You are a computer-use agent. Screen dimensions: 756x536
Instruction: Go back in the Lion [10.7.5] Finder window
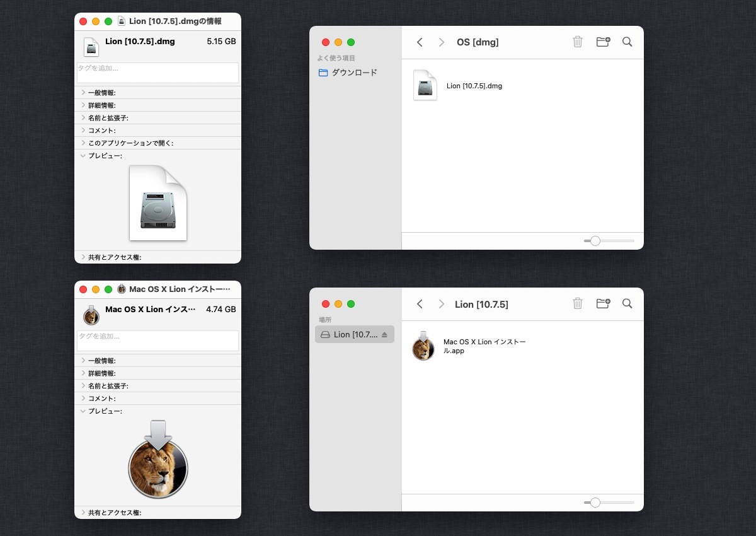click(x=420, y=304)
